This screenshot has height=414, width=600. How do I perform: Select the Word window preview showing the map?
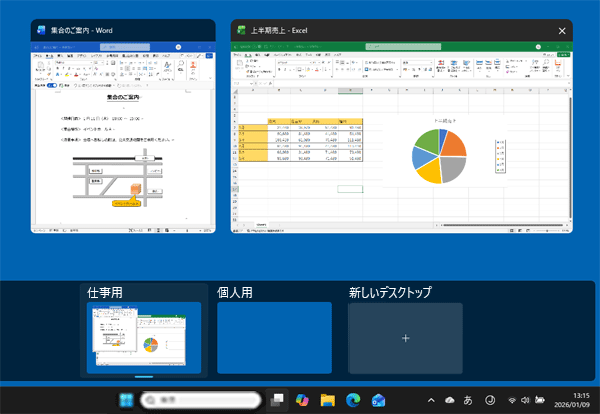point(123,137)
